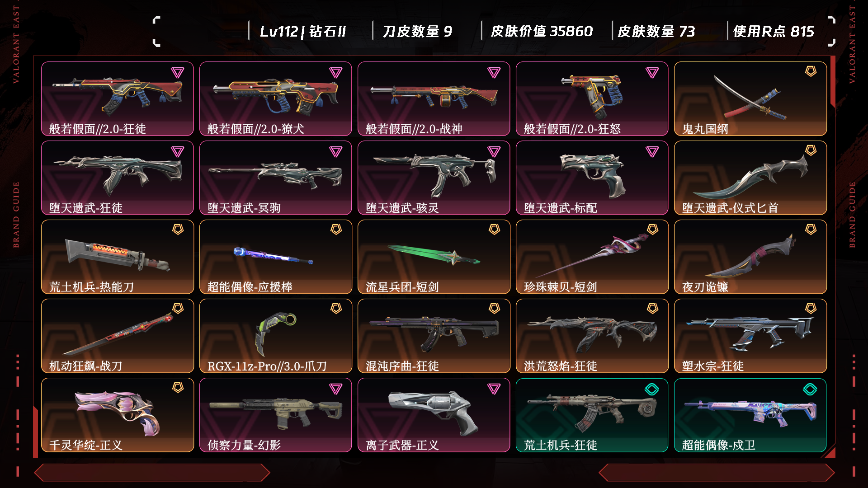Select the 堕天遗武-仪式匕首 knife card

click(x=750, y=178)
